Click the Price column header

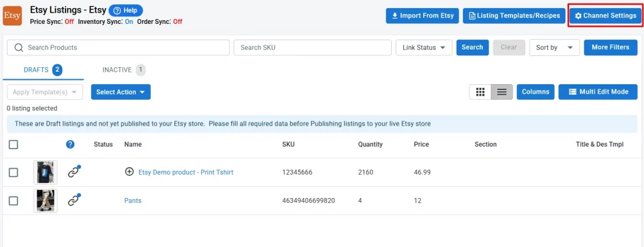click(x=421, y=145)
